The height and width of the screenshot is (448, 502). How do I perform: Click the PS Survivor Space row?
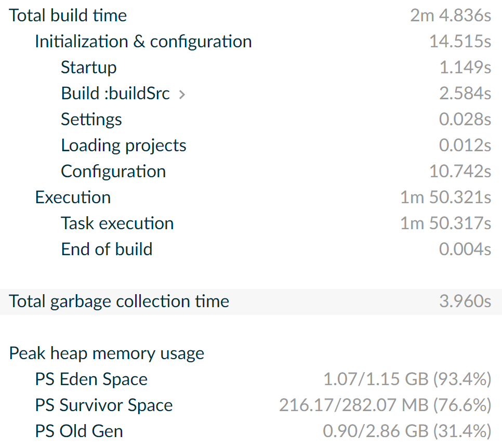coord(104,405)
